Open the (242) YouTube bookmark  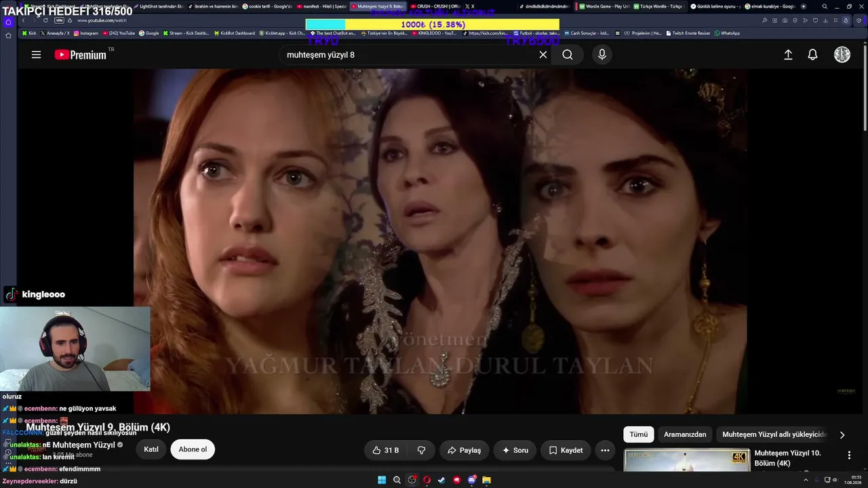(x=119, y=33)
